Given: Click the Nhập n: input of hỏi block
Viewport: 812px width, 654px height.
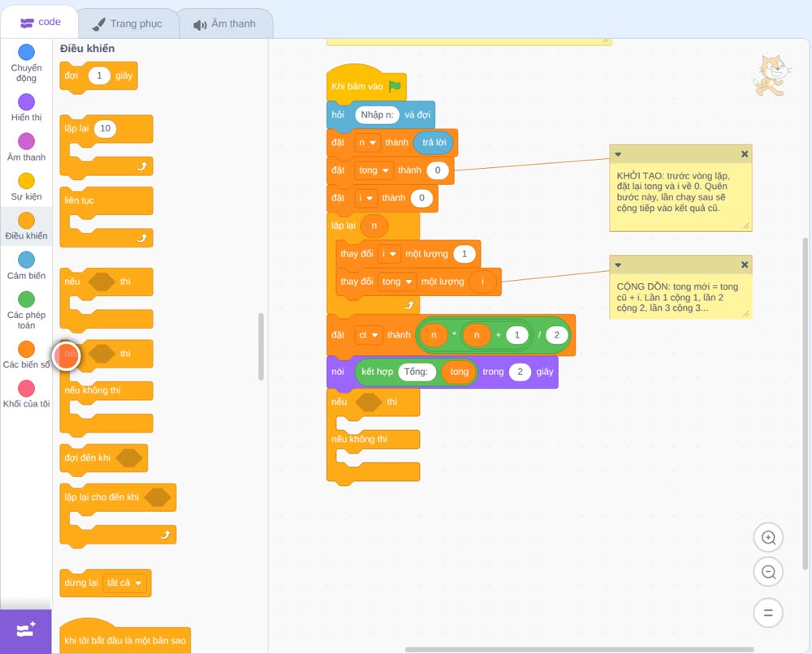Looking at the screenshot, I should click(x=377, y=114).
